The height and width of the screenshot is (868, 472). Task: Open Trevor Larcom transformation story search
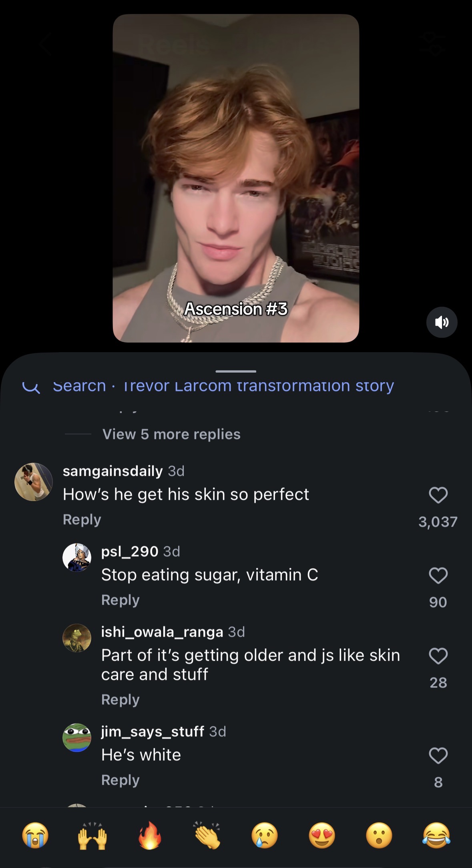tap(224, 386)
